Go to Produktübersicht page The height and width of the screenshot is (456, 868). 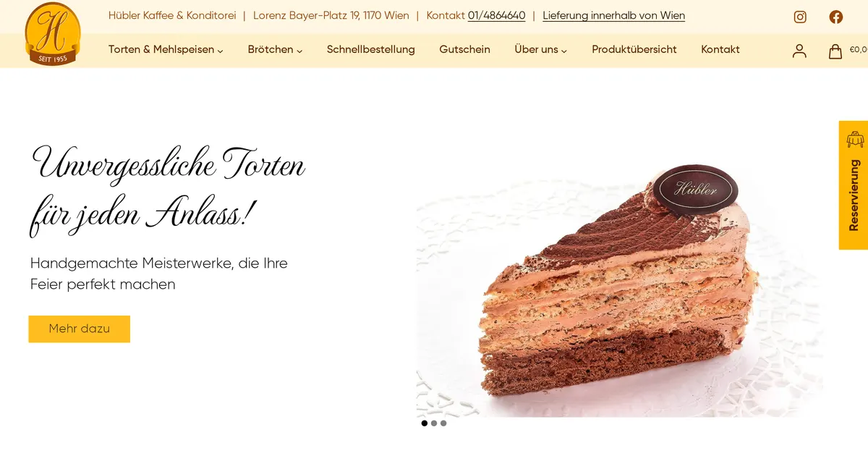(634, 49)
